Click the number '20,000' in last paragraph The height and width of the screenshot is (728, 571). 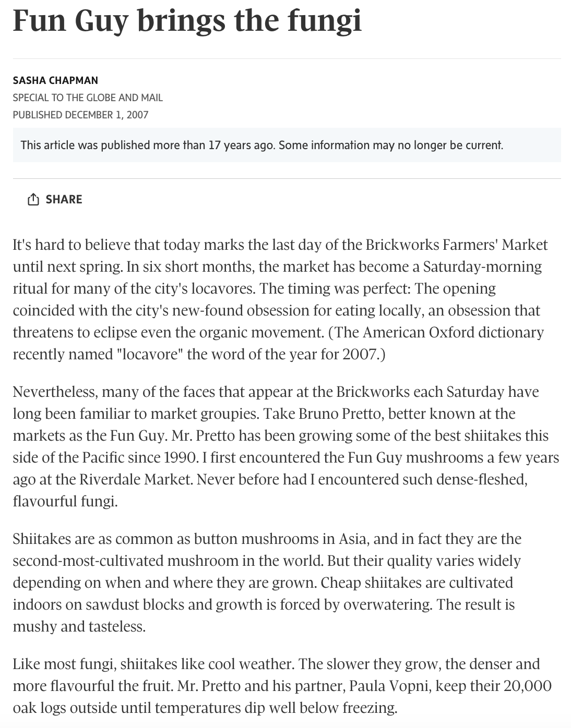coord(527,686)
